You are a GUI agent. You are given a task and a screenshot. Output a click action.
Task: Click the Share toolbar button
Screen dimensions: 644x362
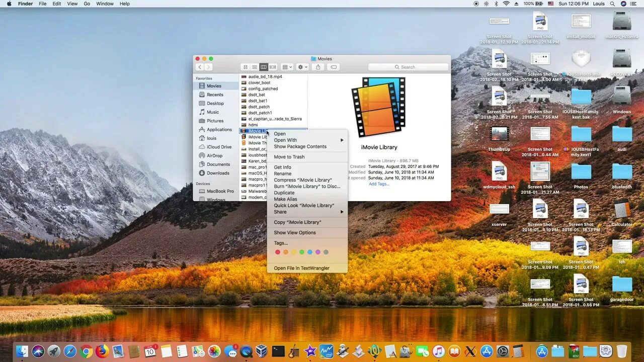(318, 67)
